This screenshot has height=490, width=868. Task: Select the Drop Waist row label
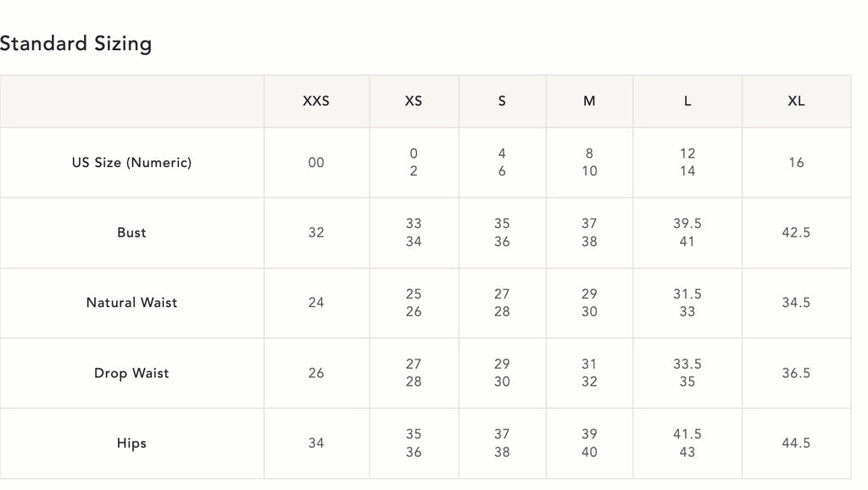click(131, 373)
